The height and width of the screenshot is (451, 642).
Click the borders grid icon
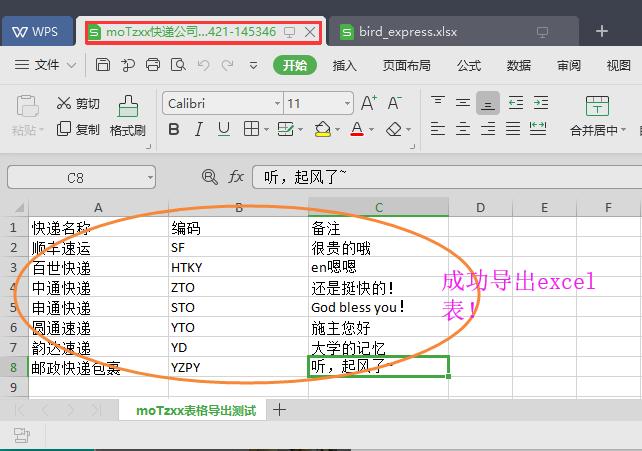(x=251, y=129)
